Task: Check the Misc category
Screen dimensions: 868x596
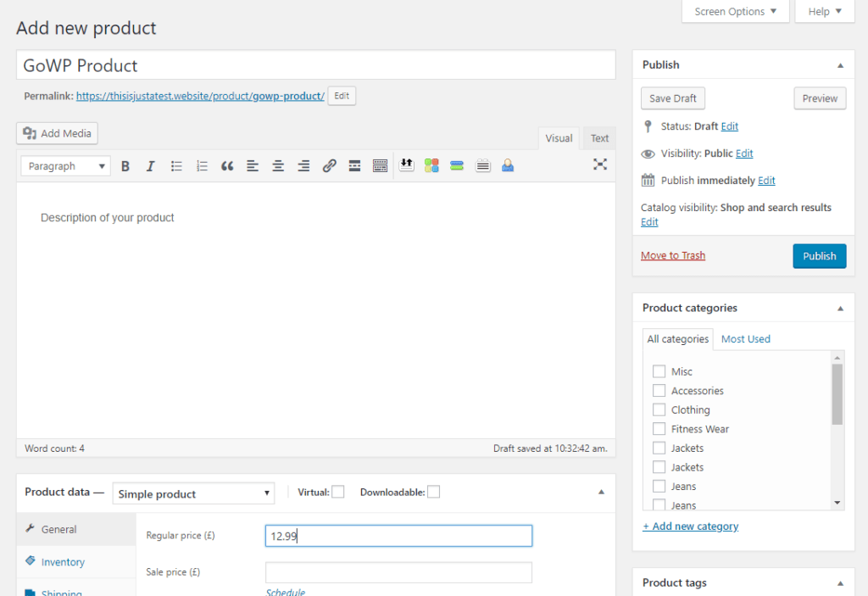Action: tap(659, 371)
